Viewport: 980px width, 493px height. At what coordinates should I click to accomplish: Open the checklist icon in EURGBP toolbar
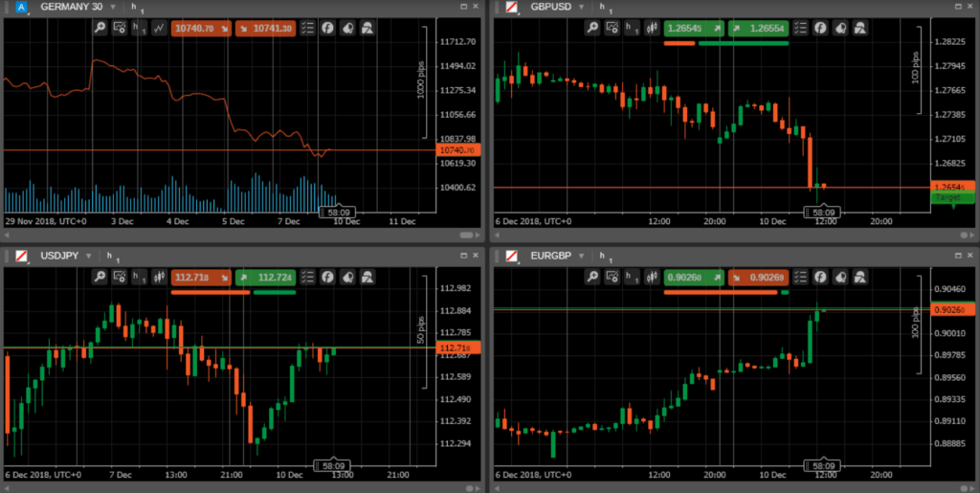coord(799,277)
